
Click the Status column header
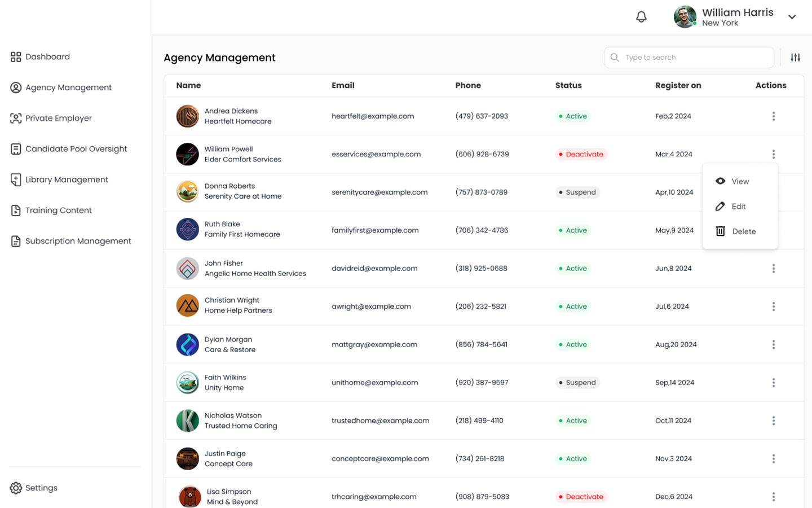point(568,86)
